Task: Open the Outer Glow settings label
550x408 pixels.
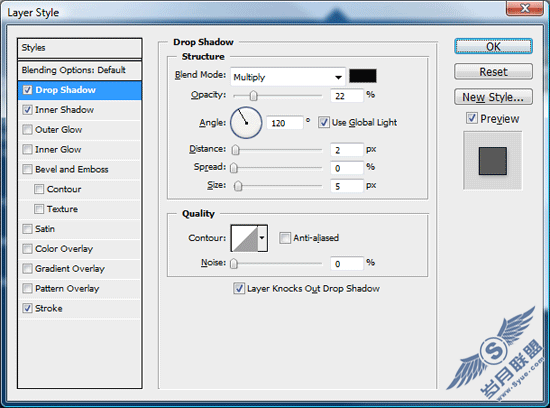Action: pyautogui.click(x=59, y=130)
